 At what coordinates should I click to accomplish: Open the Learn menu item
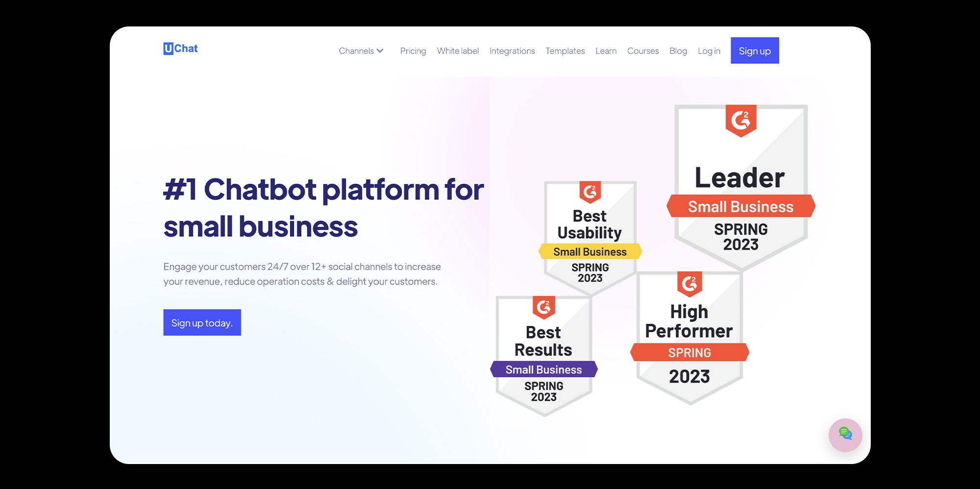(606, 51)
